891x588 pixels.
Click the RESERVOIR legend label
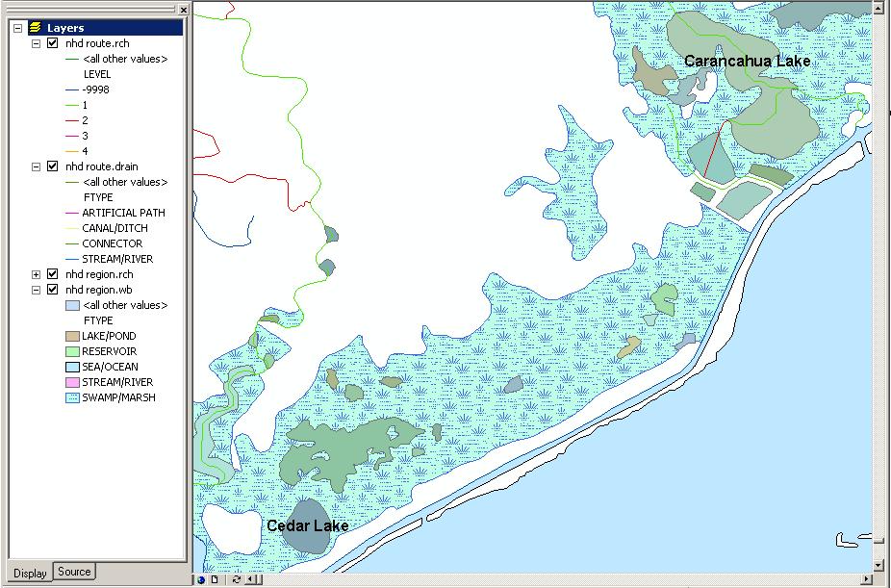pos(109,351)
